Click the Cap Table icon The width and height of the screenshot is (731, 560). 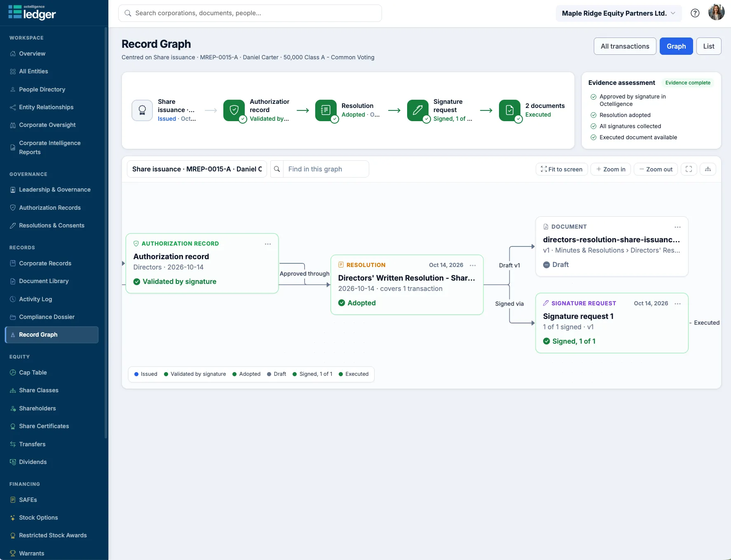pyautogui.click(x=13, y=373)
